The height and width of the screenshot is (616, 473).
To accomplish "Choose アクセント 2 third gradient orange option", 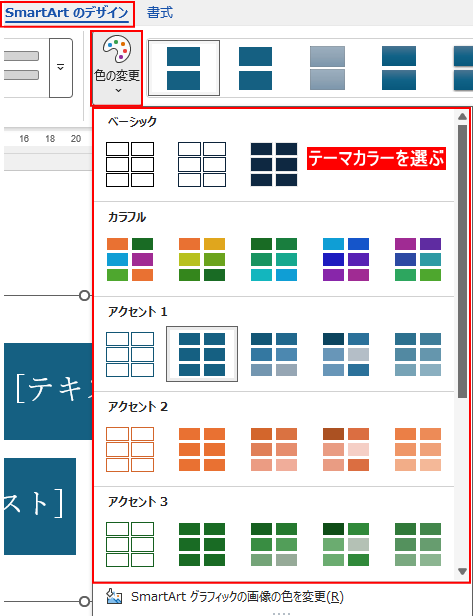I will (274, 449).
